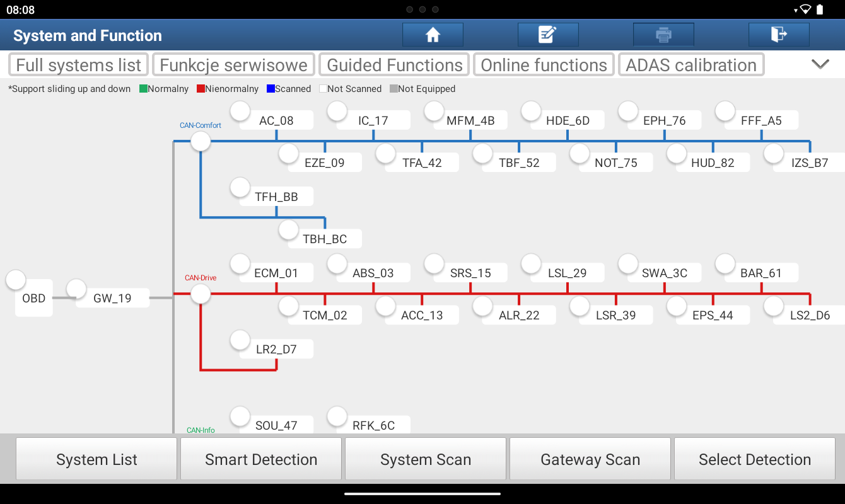Open the TCM_02 module node
The height and width of the screenshot is (504, 845).
(x=325, y=315)
